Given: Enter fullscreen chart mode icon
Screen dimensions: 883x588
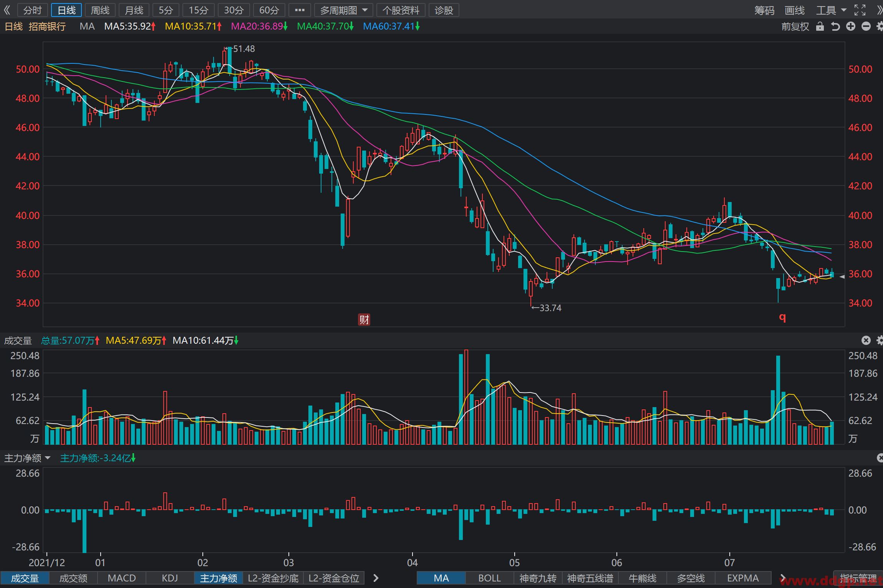Looking at the screenshot, I should (x=860, y=10).
